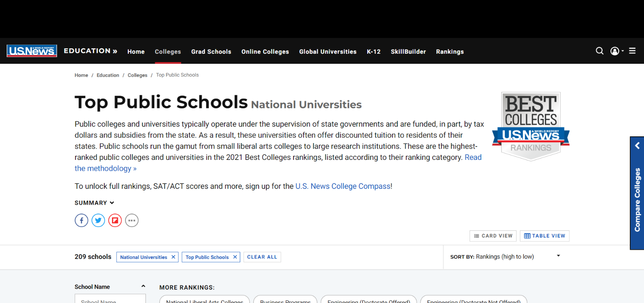Screen dimensions: 644x303
Task: Show more sharing options ellipsis icon
Action: click(x=132, y=220)
